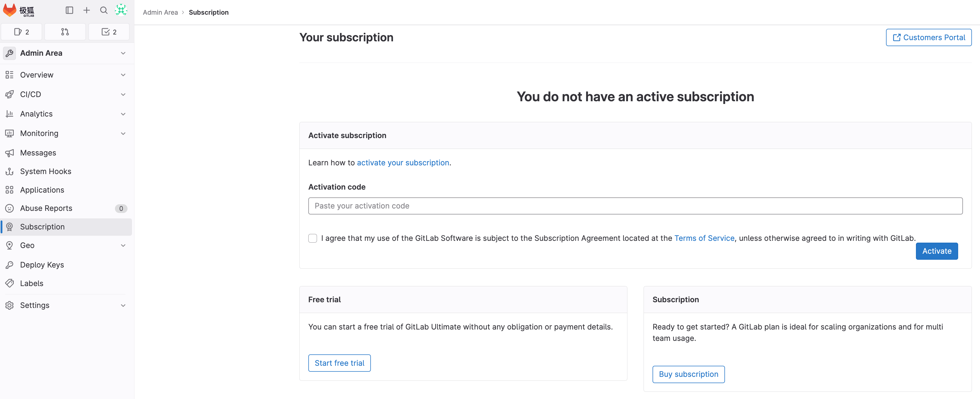Open the user avatar menu
The width and height of the screenshot is (980, 399).
tap(121, 10)
